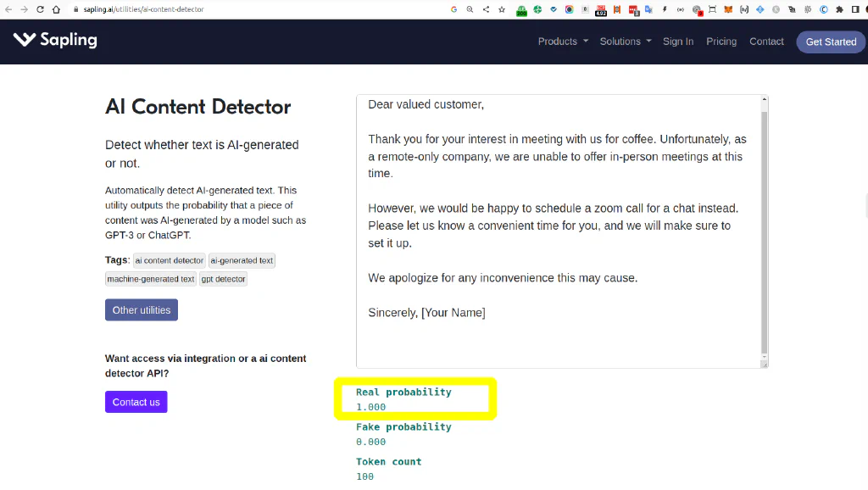
Task: Share this page with the share icon
Action: pyautogui.click(x=486, y=9)
